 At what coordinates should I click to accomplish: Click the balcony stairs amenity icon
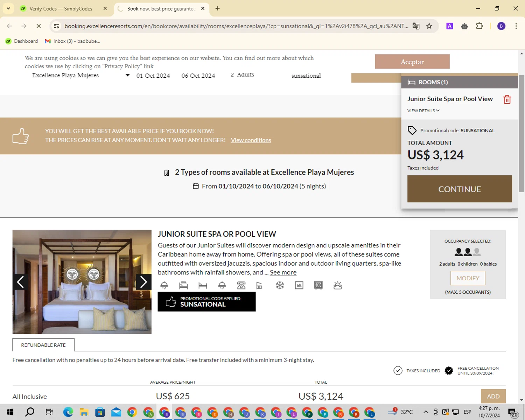pos(259,285)
